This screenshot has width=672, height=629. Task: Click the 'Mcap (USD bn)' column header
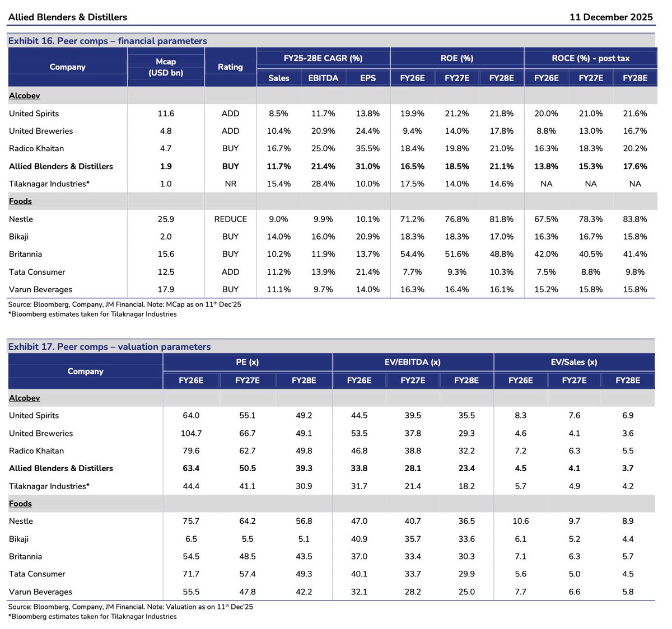[x=166, y=67]
